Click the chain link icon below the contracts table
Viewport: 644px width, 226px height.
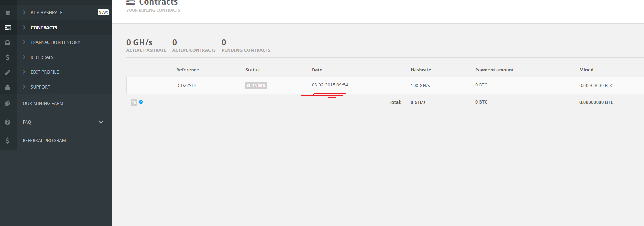[x=134, y=102]
